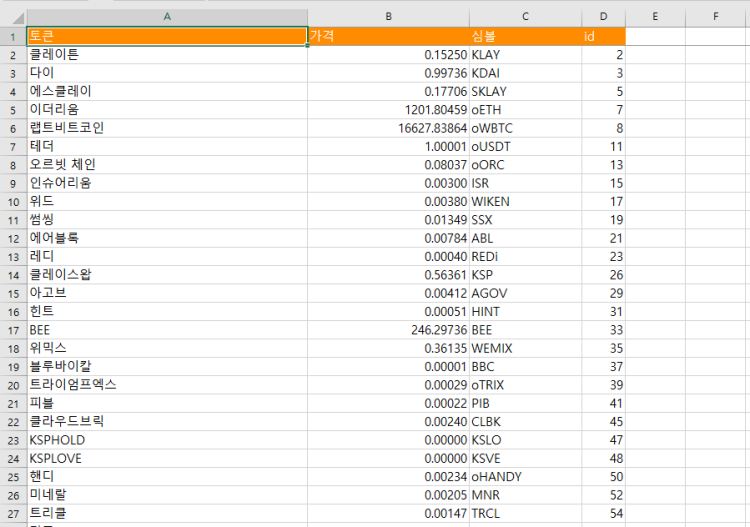The image size is (750, 527).
Task: Click symbol cell SKLAY
Action: pos(525,91)
